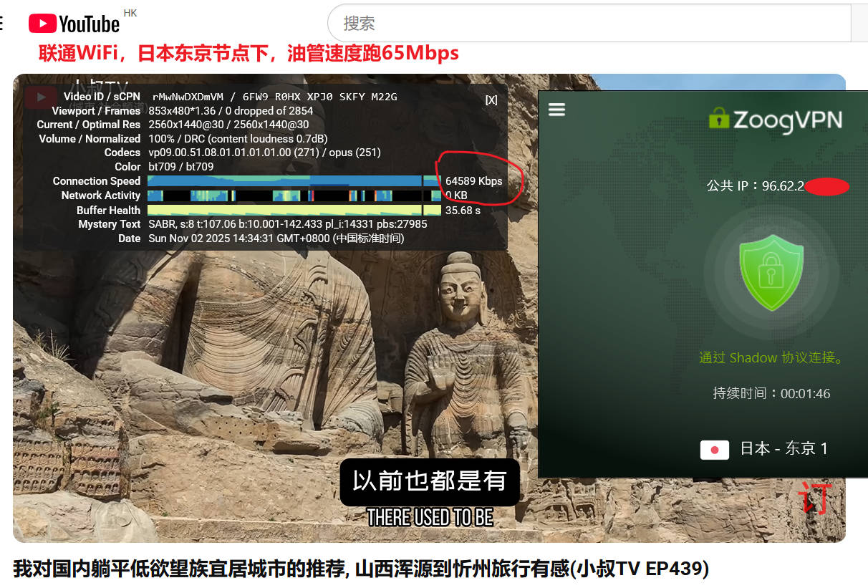Click the Network Activity graph bar
The width and height of the screenshot is (868, 588).
point(294,196)
